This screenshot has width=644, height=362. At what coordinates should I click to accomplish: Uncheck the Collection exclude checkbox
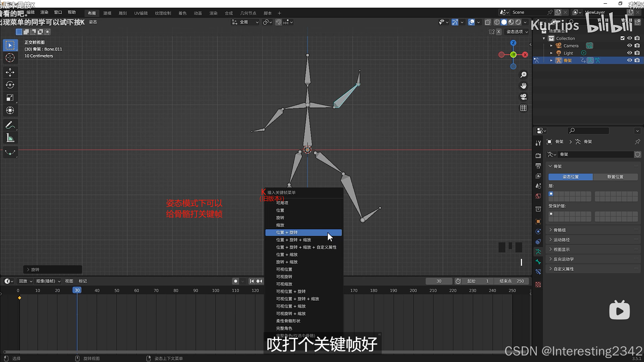622,38
